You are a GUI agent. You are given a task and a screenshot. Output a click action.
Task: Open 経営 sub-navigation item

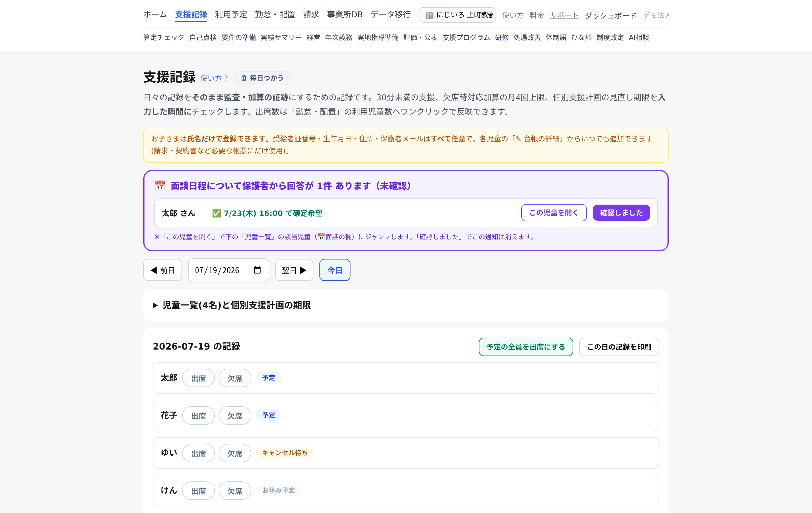[313, 37]
